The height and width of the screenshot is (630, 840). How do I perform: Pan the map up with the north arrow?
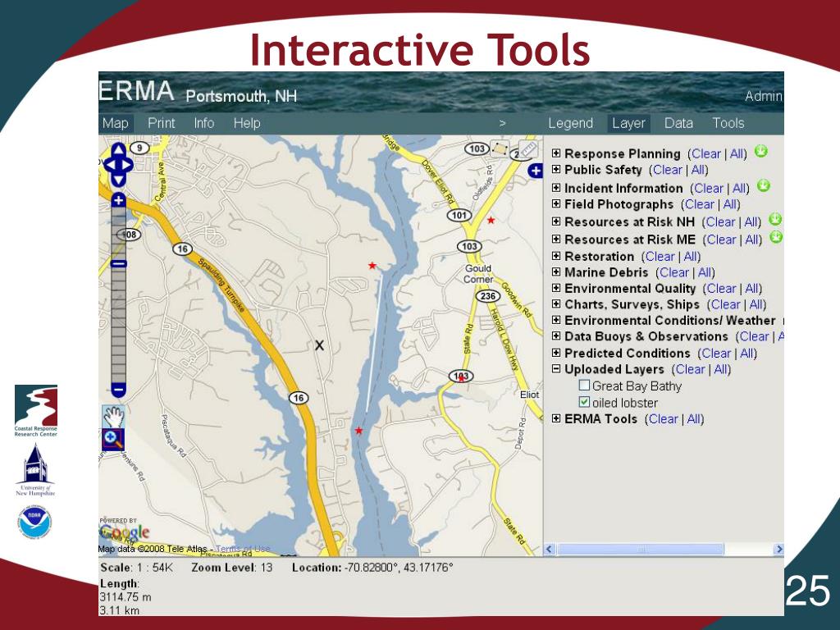pyautogui.click(x=118, y=149)
